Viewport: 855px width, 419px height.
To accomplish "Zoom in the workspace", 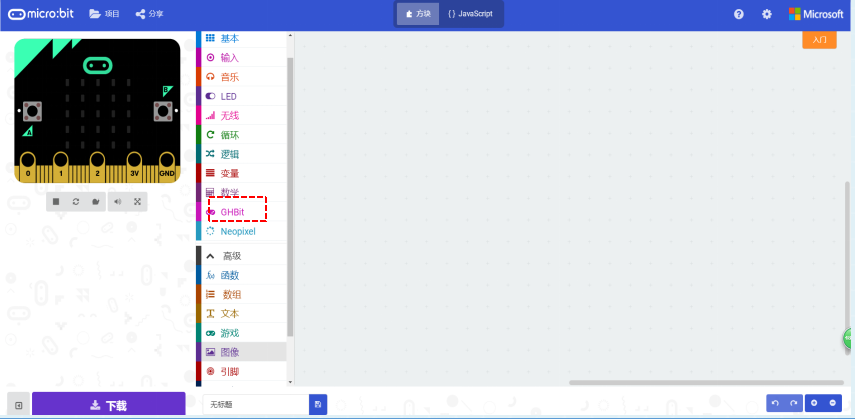I will 814,403.
